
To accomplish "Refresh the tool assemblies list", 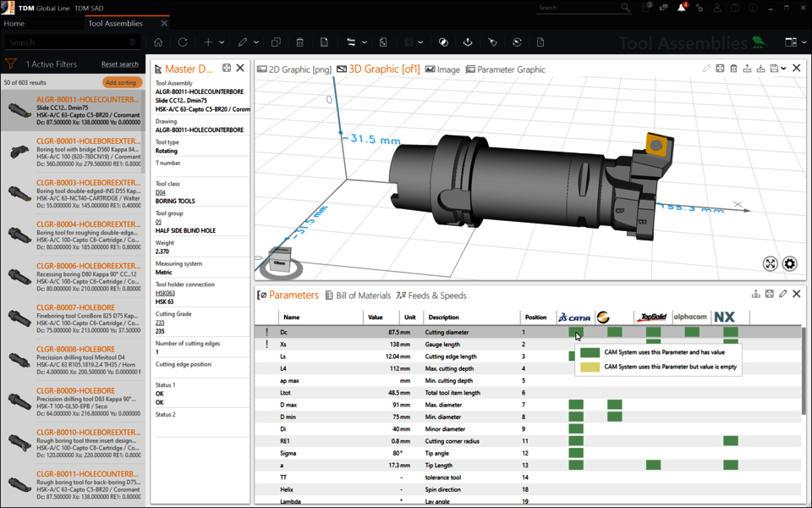I will [x=183, y=42].
